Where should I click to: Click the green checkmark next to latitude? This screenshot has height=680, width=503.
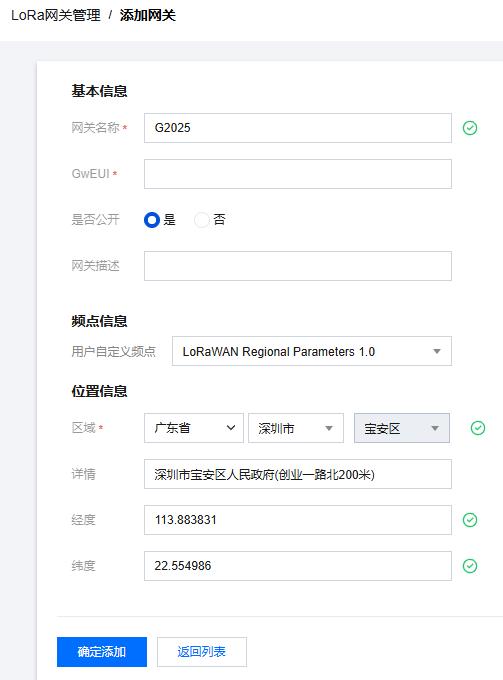pyautogui.click(x=470, y=566)
